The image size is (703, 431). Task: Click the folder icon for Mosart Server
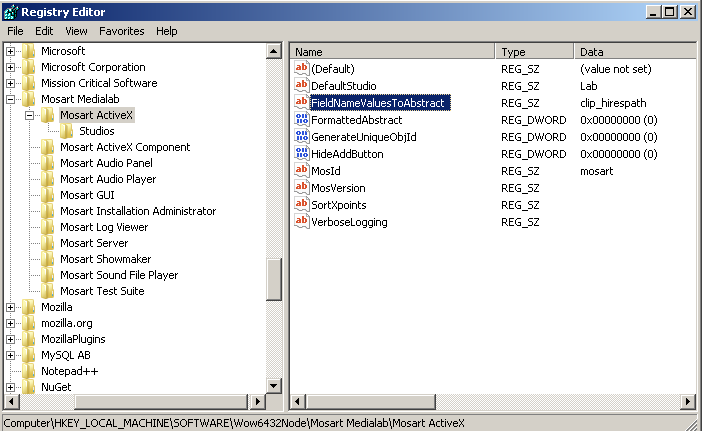click(x=48, y=243)
